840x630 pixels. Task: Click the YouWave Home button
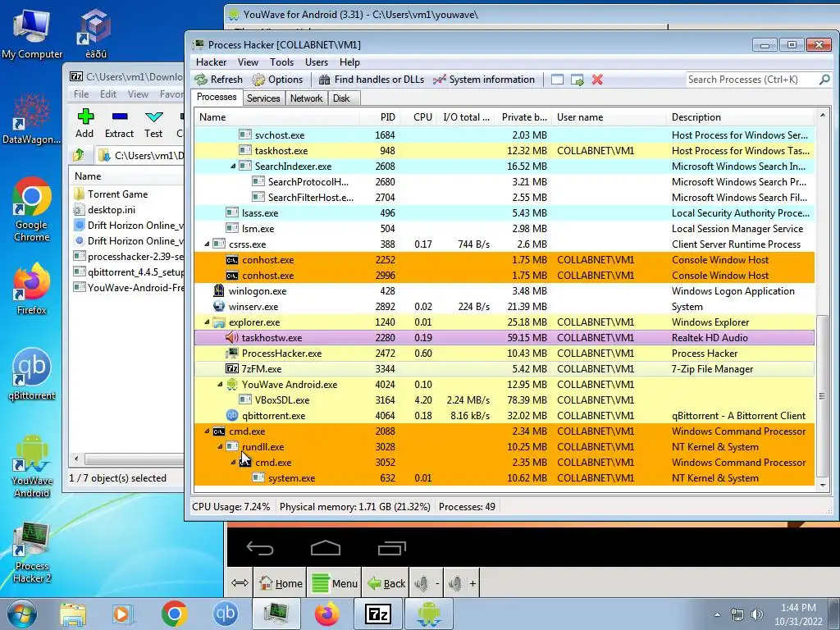(x=281, y=583)
